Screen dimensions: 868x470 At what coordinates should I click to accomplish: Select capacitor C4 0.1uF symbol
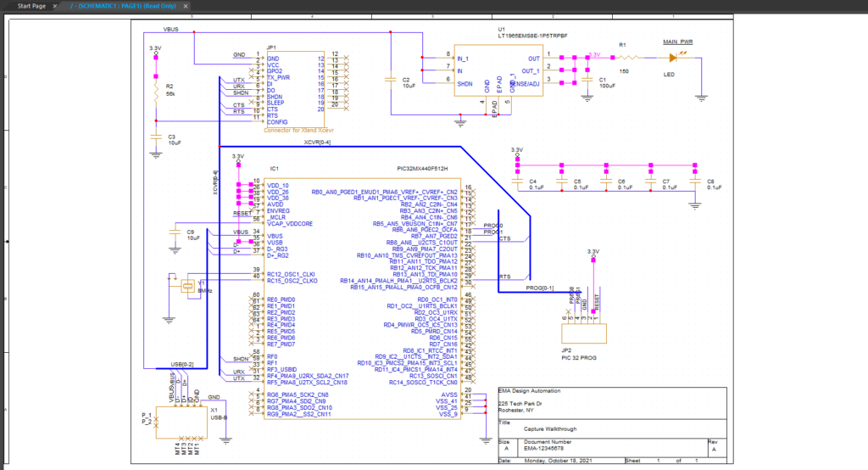(x=518, y=182)
